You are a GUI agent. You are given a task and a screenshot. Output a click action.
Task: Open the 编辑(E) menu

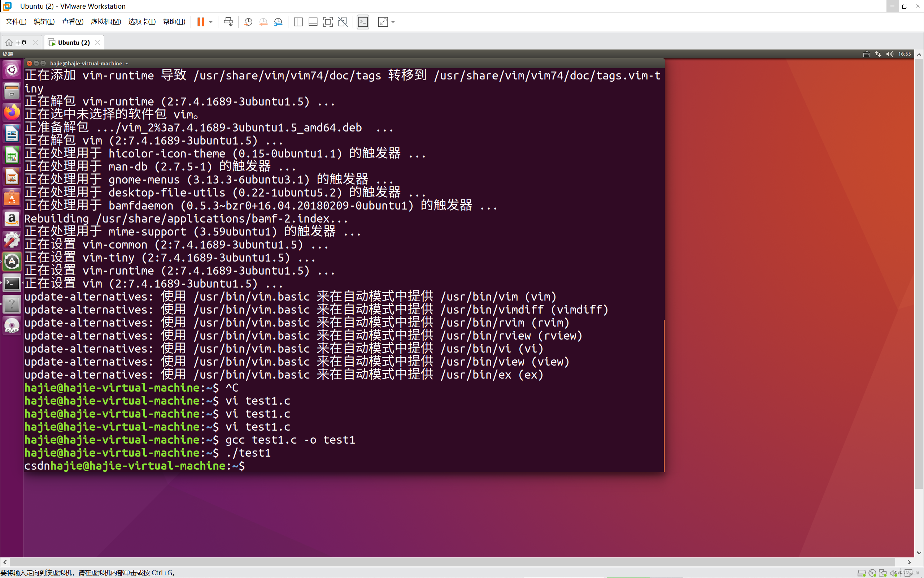click(x=44, y=21)
